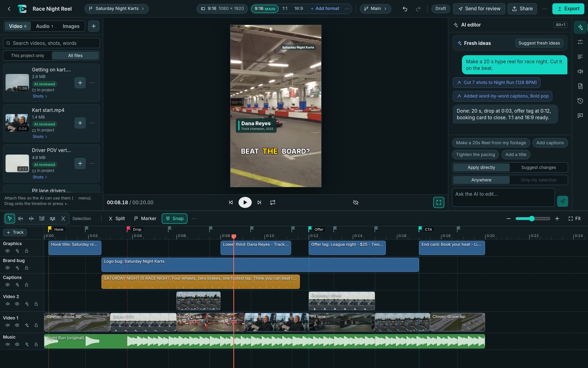This screenshot has height=368, width=588.
Task: Redo the last edit
Action: (x=418, y=9)
